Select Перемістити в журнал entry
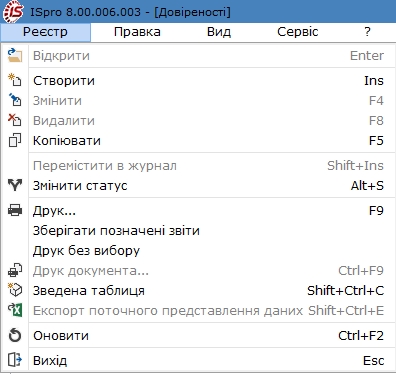Image resolution: width=396 pixels, height=374 pixels. [x=207, y=165]
